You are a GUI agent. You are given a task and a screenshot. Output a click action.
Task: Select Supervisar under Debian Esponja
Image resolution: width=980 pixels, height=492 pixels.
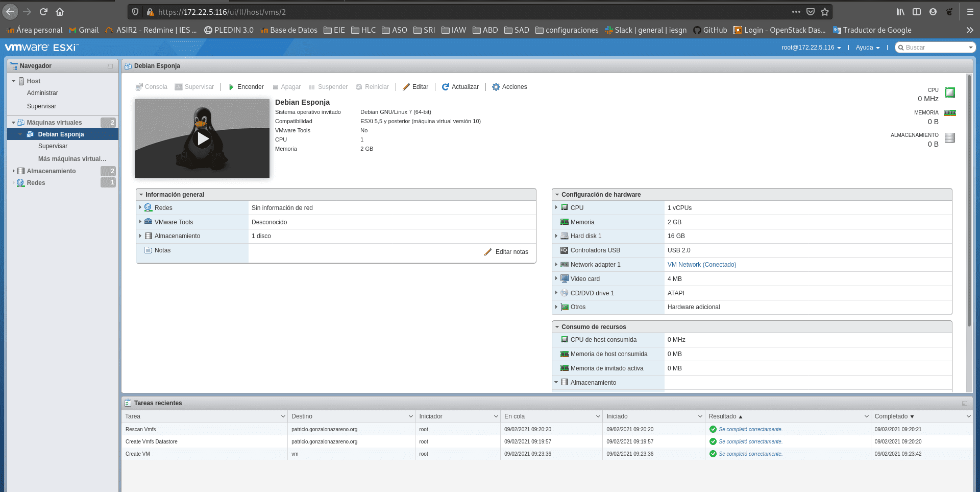click(x=53, y=146)
